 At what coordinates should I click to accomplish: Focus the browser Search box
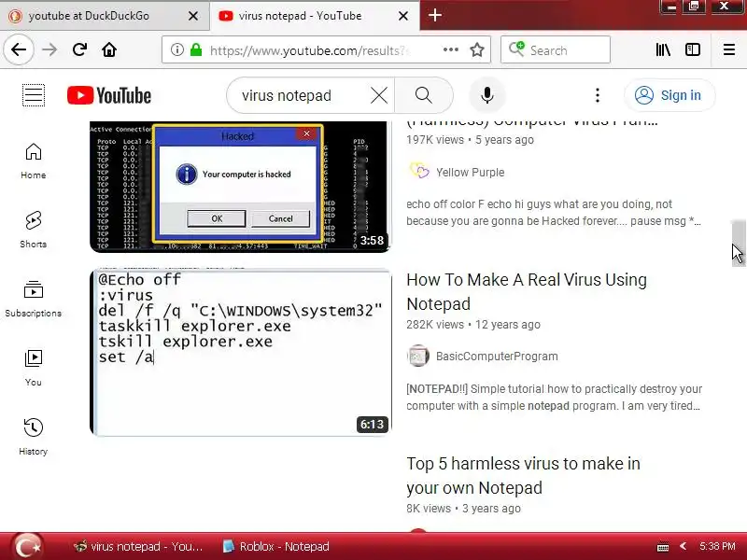tap(555, 49)
